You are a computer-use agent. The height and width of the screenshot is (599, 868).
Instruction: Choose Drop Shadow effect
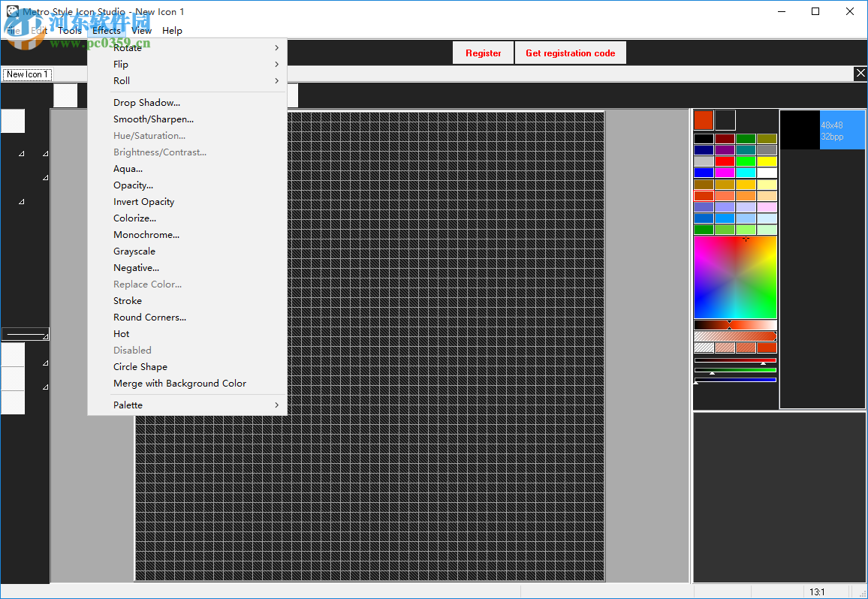pyautogui.click(x=146, y=103)
